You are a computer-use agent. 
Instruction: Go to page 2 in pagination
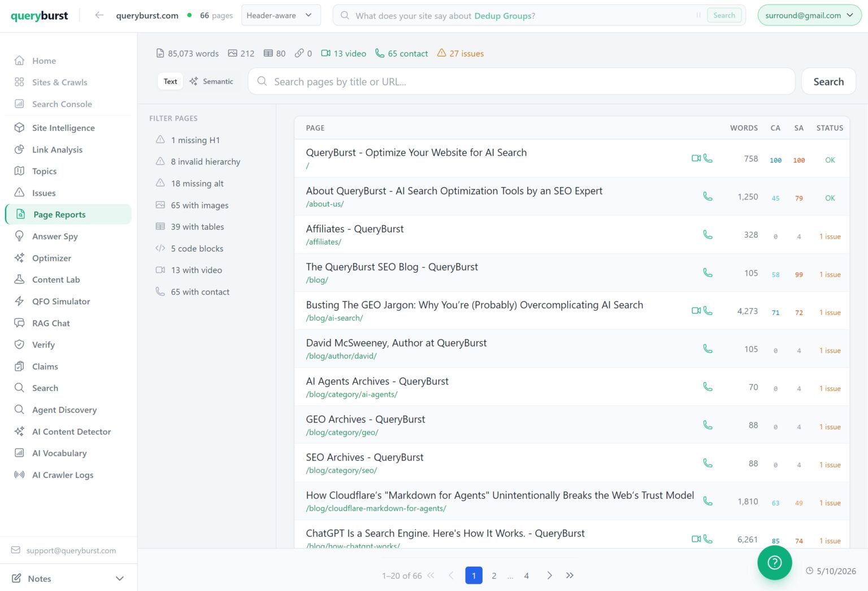[x=494, y=575]
